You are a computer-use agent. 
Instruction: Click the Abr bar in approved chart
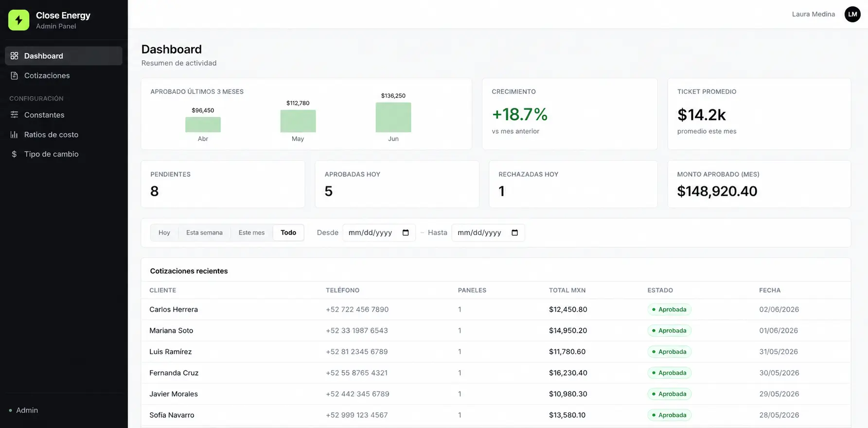point(203,124)
